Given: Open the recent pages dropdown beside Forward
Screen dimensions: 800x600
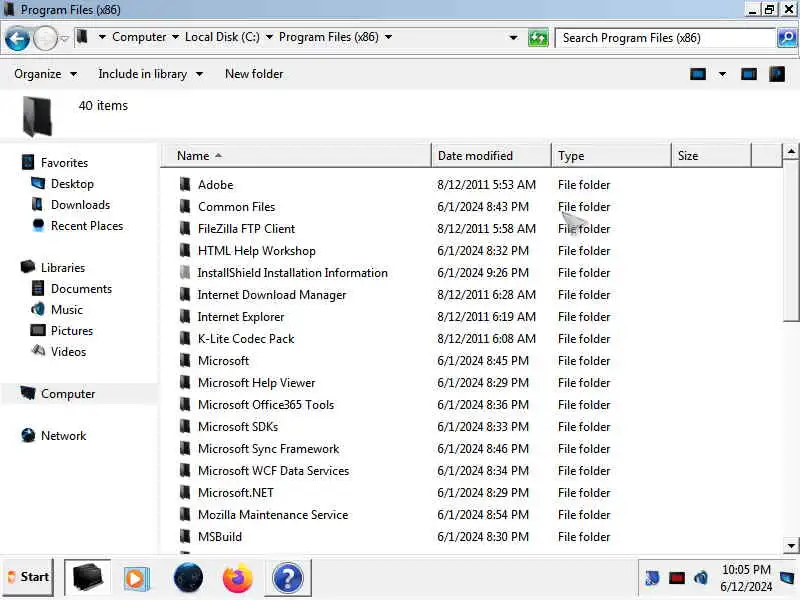Looking at the screenshot, I should [x=64, y=38].
